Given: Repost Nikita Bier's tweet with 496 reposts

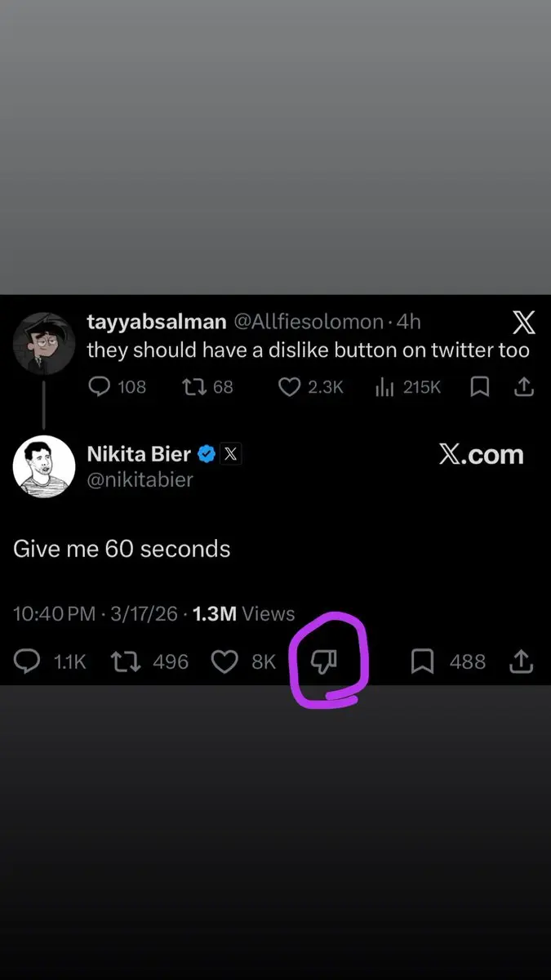Looking at the screenshot, I should [127, 661].
